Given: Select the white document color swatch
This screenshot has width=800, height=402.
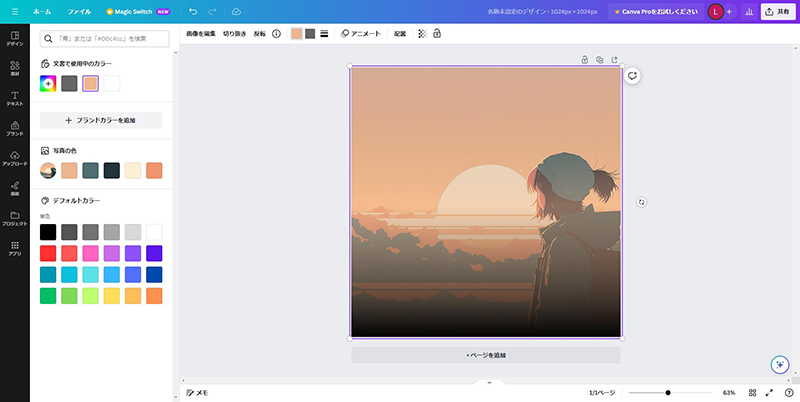Looking at the screenshot, I should 112,84.
